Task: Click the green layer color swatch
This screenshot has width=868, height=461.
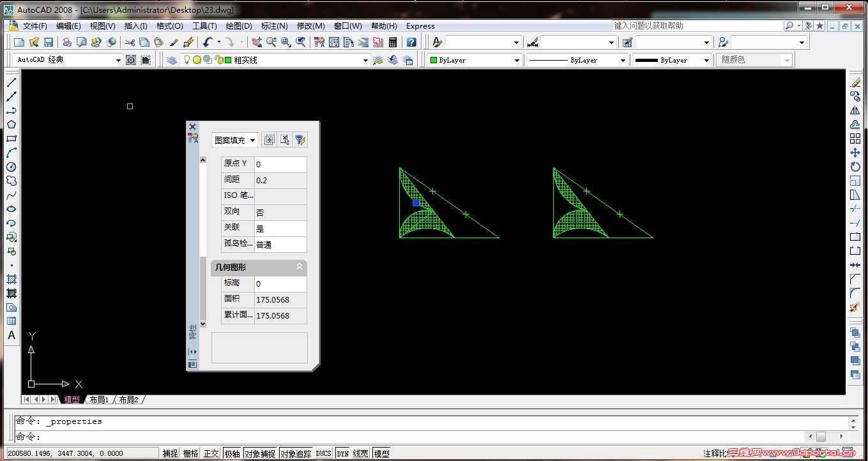Action: click(228, 60)
